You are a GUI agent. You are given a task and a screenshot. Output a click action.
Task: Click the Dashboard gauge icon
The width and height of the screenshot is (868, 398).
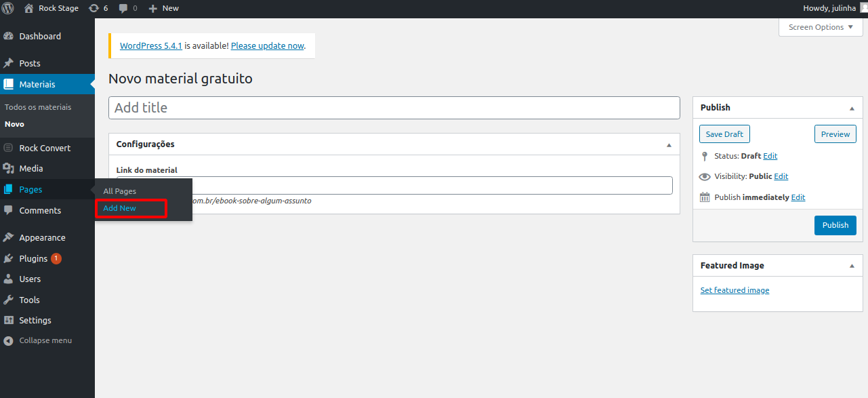coord(9,37)
